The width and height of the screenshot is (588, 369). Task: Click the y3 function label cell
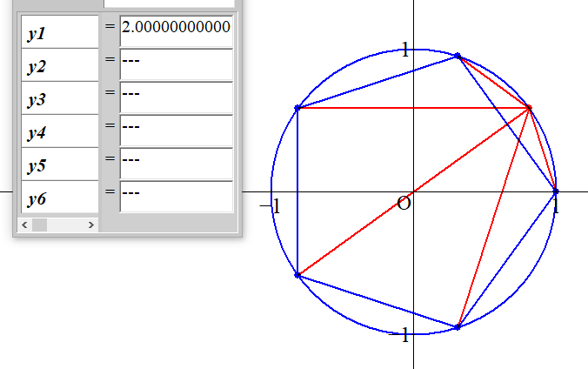click(x=59, y=98)
